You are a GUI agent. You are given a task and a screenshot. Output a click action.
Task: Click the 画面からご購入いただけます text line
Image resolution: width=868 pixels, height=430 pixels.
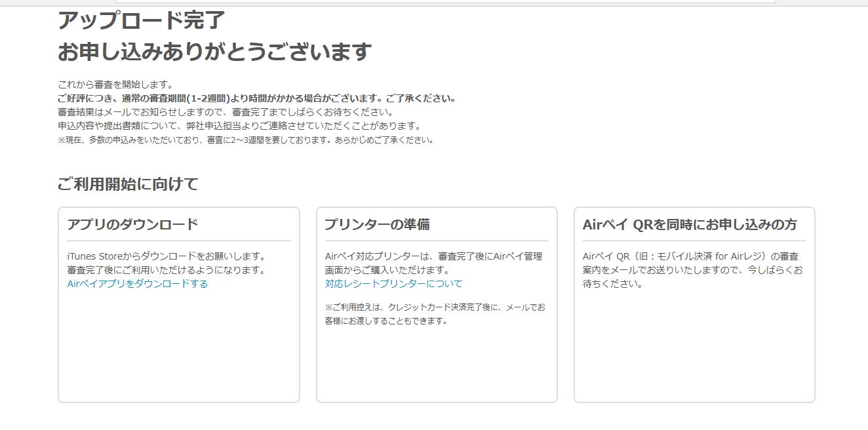point(387,270)
